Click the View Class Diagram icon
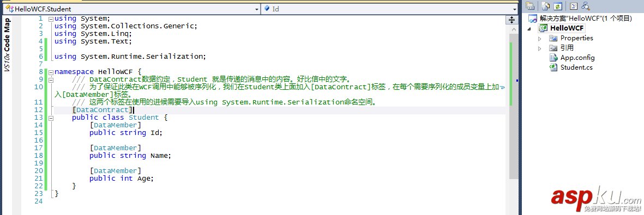The image size is (644, 215). tap(585, 6)
